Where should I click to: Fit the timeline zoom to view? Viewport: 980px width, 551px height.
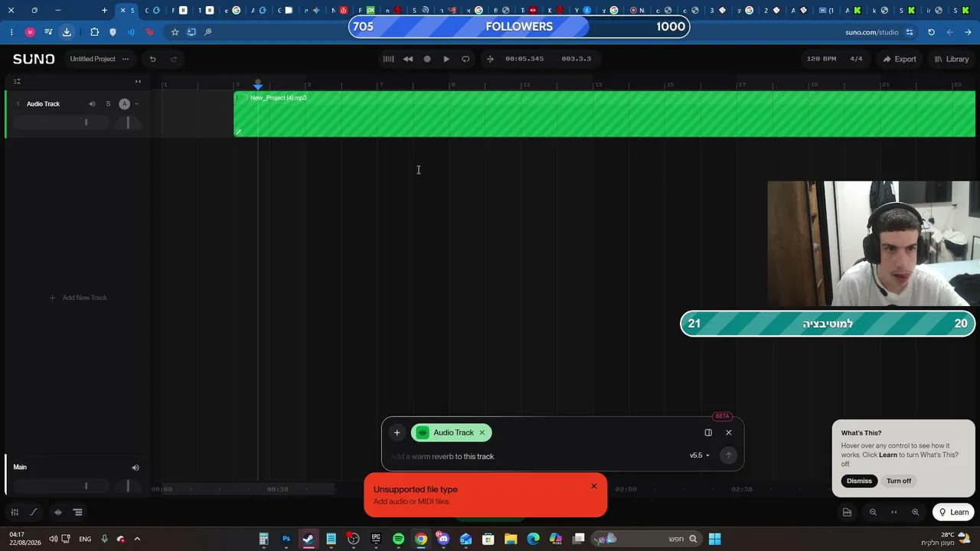coord(893,512)
